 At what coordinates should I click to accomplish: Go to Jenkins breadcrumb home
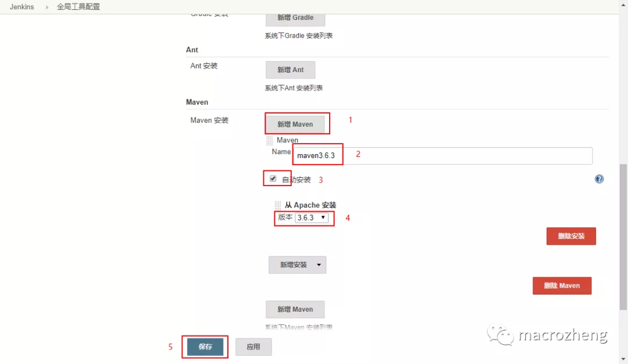click(22, 7)
